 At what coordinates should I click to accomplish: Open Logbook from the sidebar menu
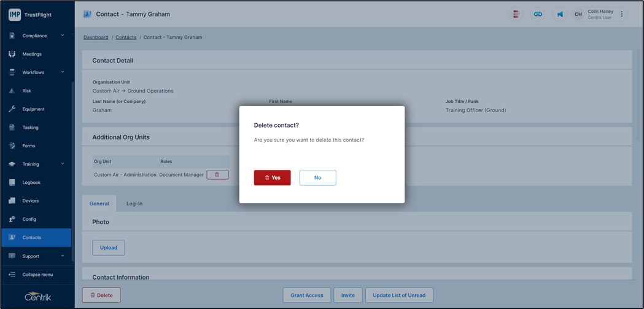coord(31,183)
